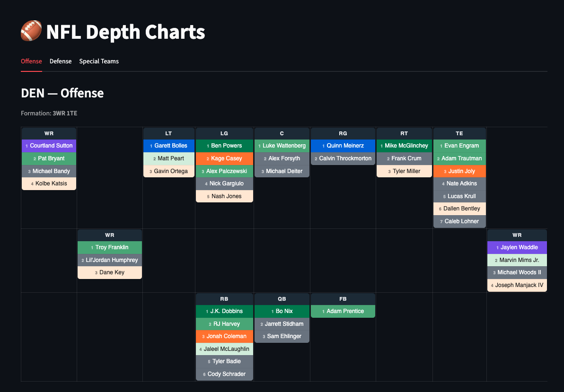Click Dallen Bentley entry
564x392 pixels.
[x=460, y=209]
